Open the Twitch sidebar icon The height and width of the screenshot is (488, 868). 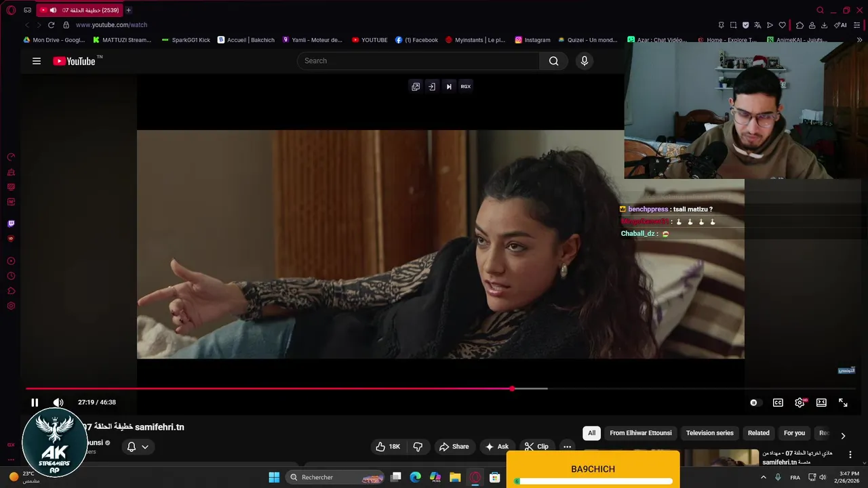coord(11,224)
